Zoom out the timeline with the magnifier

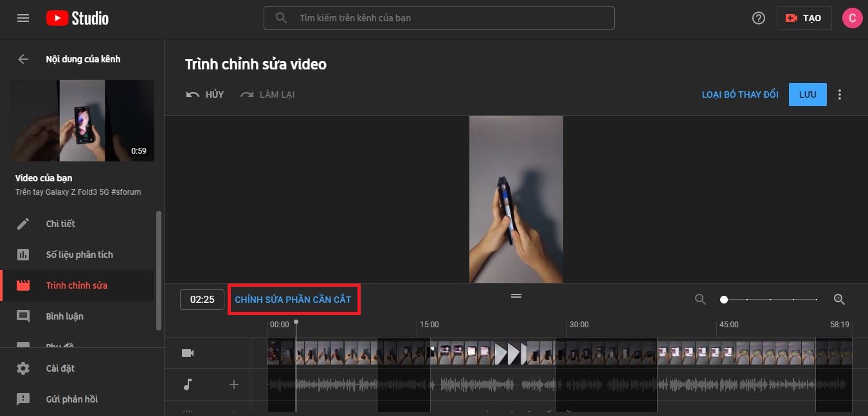point(700,299)
